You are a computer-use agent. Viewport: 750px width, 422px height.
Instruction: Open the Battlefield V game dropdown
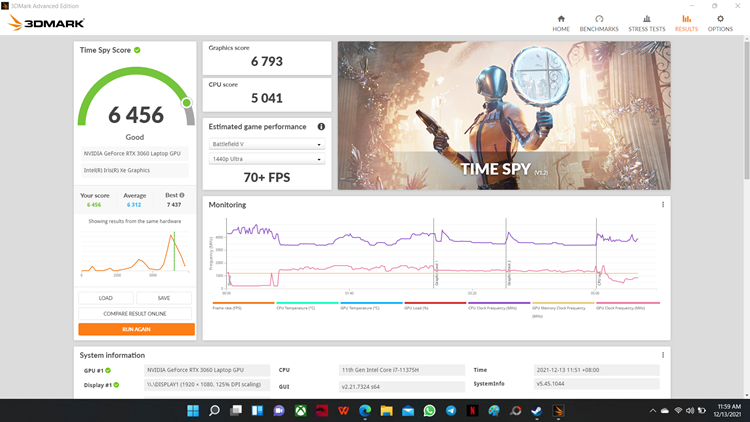click(267, 144)
